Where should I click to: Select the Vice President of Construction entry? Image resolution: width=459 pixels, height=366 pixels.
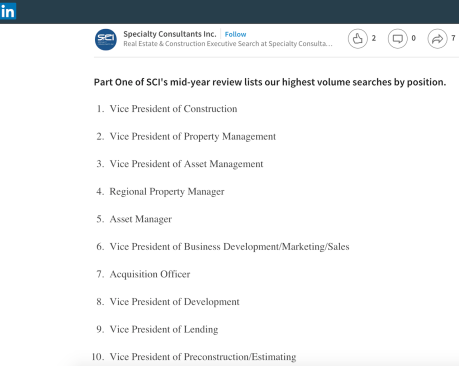click(x=173, y=109)
